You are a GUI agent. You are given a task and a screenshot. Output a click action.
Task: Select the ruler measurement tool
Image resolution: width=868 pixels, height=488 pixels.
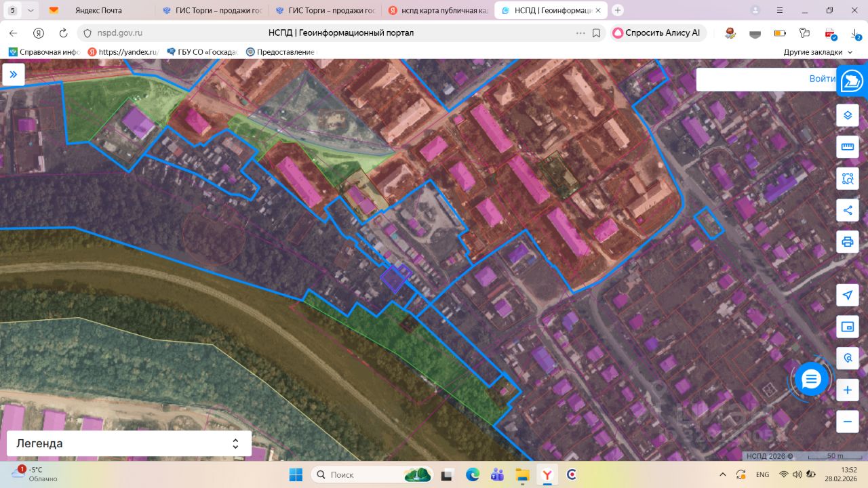pyautogui.click(x=847, y=147)
